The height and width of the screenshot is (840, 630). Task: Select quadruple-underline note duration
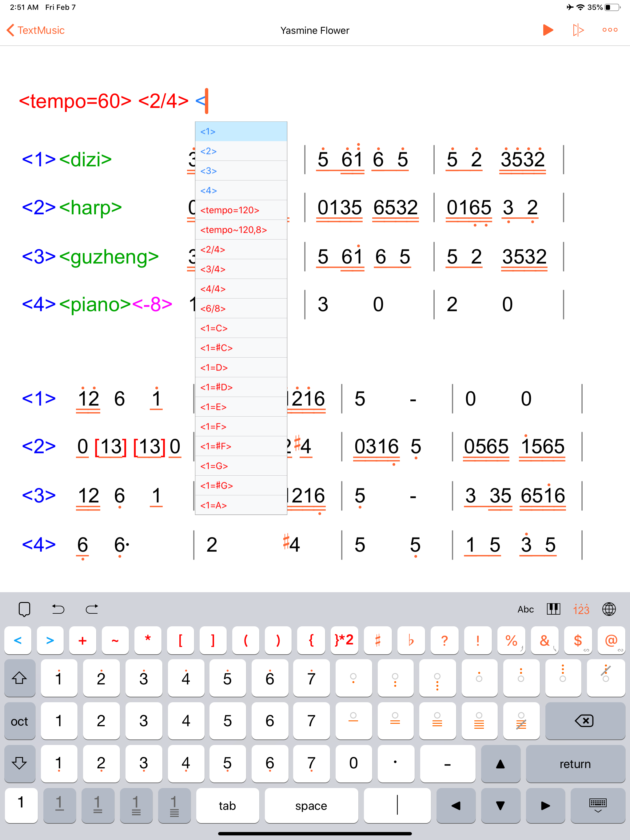tap(174, 806)
